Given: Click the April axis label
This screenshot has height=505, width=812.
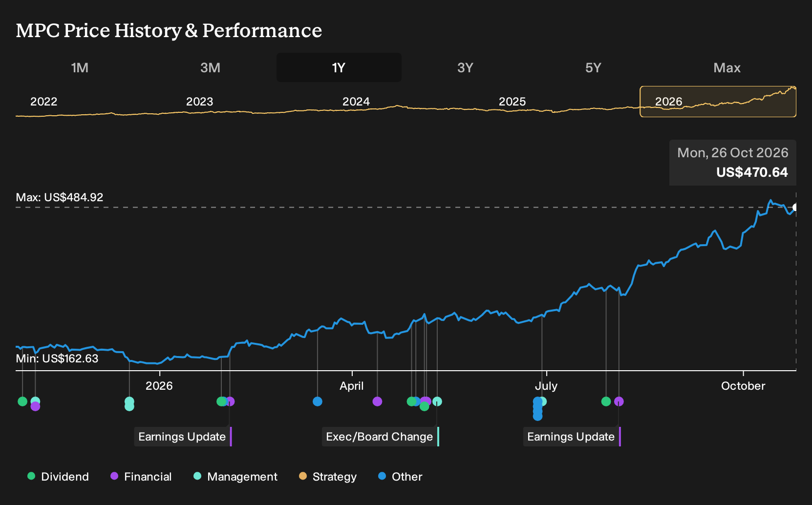Looking at the screenshot, I should pyautogui.click(x=352, y=386).
